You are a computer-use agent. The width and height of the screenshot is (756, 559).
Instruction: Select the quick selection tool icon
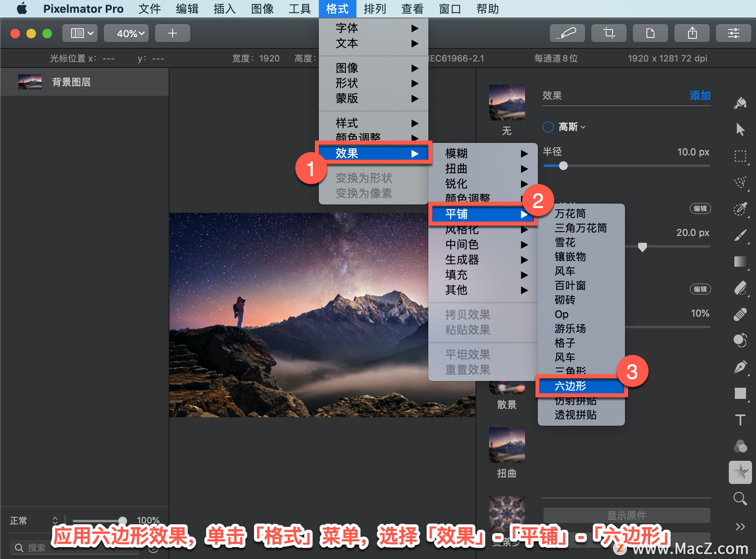tap(740, 182)
